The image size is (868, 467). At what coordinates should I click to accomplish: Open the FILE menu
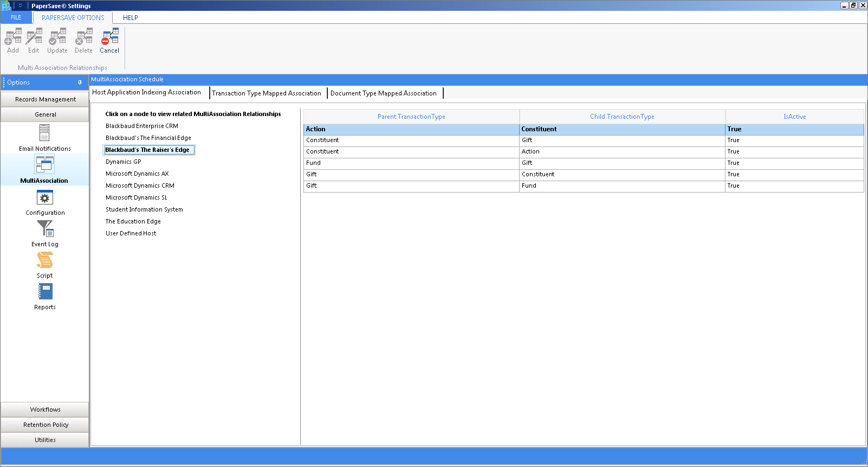pyautogui.click(x=16, y=18)
